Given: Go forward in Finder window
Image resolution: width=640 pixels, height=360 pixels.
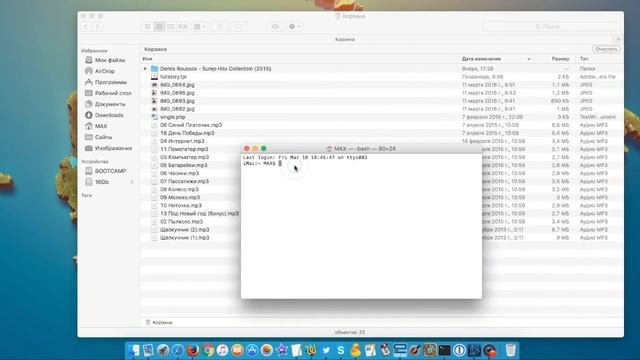Looking at the screenshot, I should [x=97, y=27].
